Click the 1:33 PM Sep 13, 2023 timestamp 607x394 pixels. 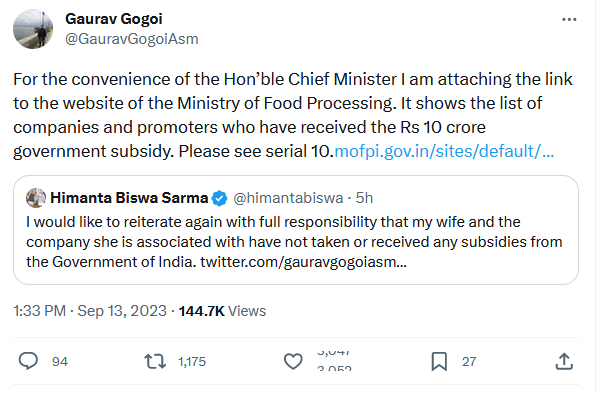click(90, 311)
